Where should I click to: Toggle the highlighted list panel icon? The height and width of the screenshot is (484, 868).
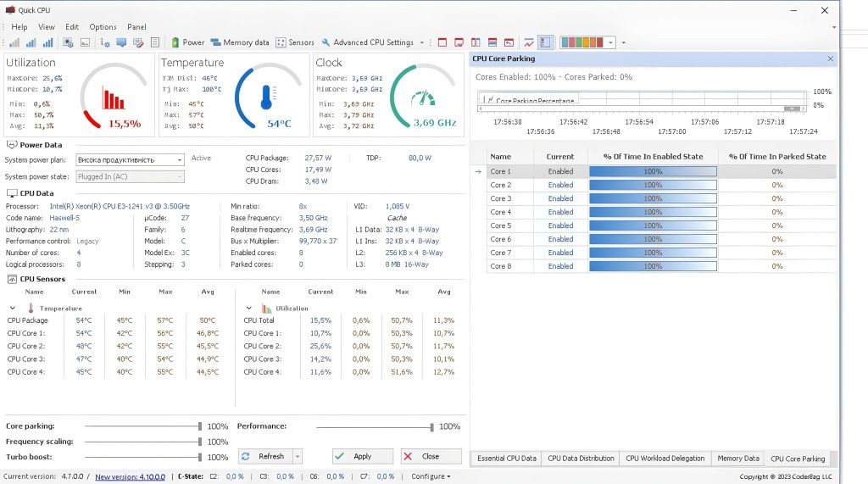(546, 42)
